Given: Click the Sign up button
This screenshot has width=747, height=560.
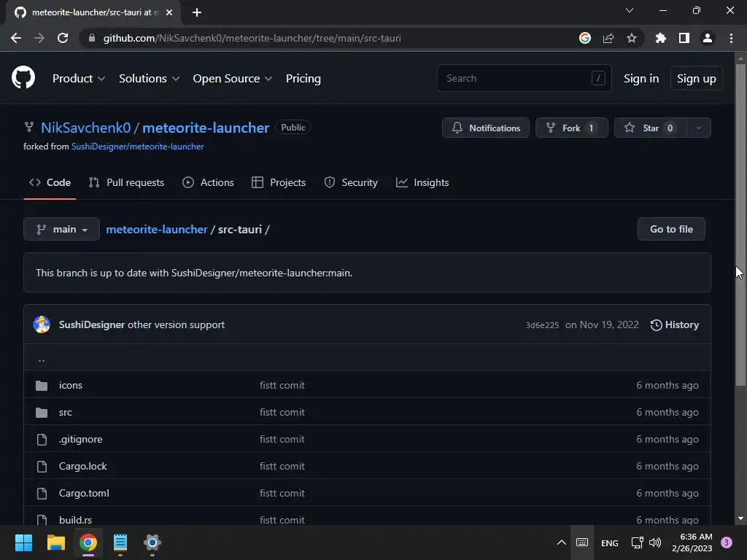Looking at the screenshot, I should tap(697, 78).
